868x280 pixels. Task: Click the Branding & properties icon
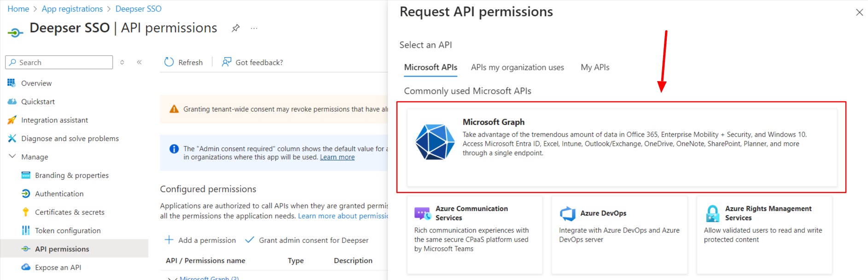click(26, 175)
